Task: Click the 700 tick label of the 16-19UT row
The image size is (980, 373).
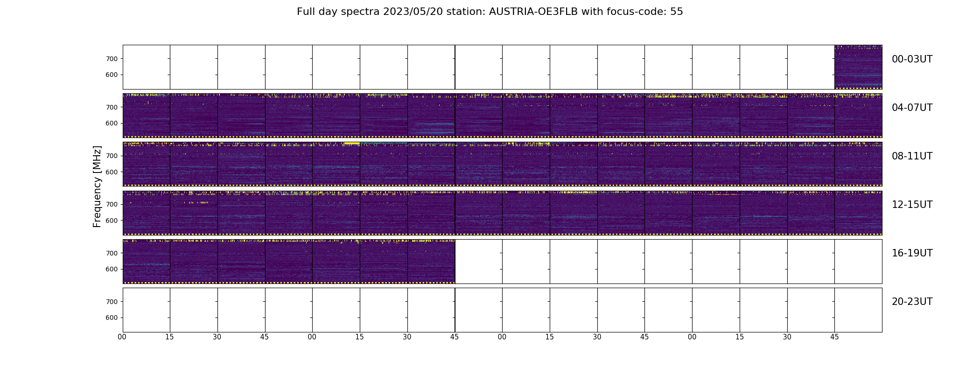Action: click(112, 253)
